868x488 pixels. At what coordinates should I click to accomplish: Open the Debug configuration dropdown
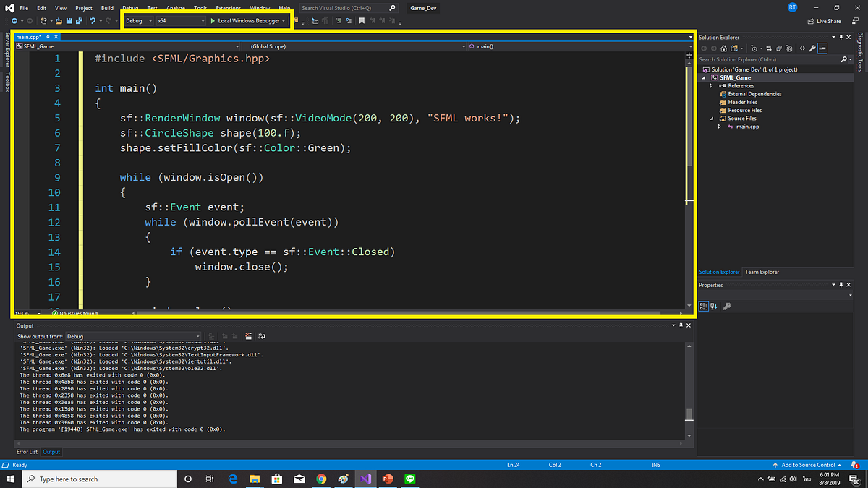click(x=139, y=21)
